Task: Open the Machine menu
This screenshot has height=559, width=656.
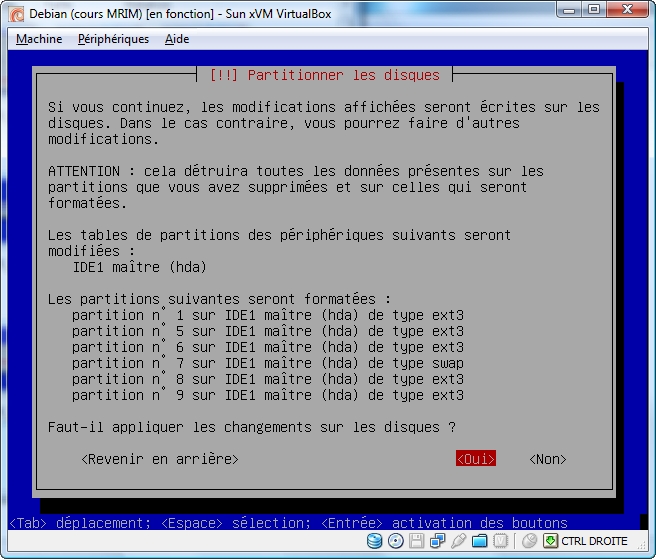Action: pyautogui.click(x=39, y=39)
